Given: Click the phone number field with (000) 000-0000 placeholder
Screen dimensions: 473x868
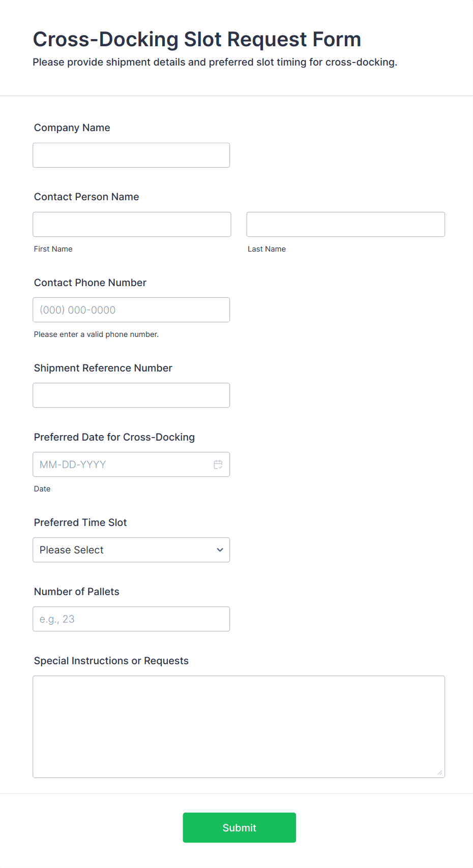Looking at the screenshot, I should click(131, 309).
